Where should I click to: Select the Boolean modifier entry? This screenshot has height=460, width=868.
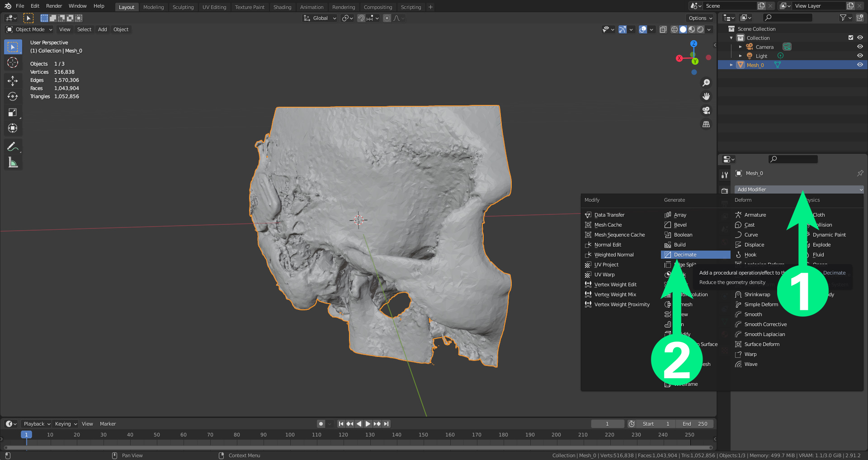[683, 235]
